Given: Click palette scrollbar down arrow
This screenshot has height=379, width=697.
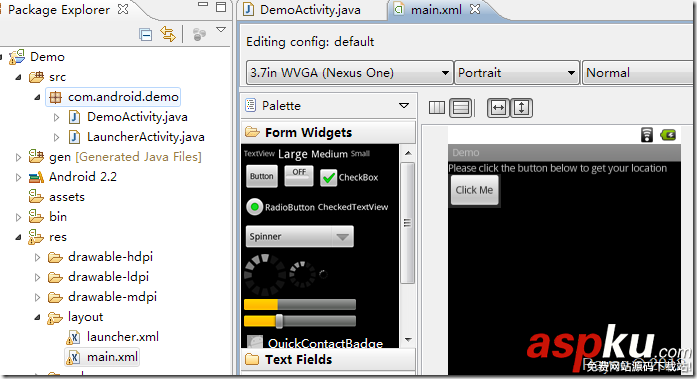Looking at the screenshot, I should pyautogui.click(x=408, y=340).
